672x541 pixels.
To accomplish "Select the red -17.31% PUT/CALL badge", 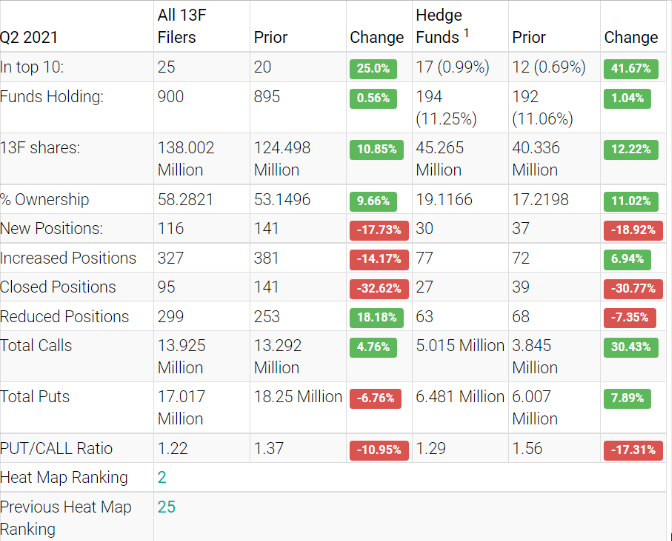I will point(631,450).
